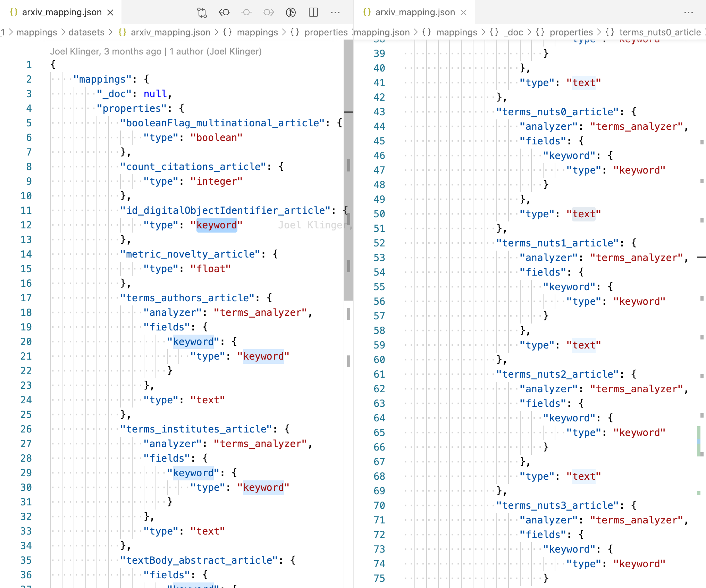Open left editor More Actions menu
Viewport: 706px width, 588px height.
335,12
